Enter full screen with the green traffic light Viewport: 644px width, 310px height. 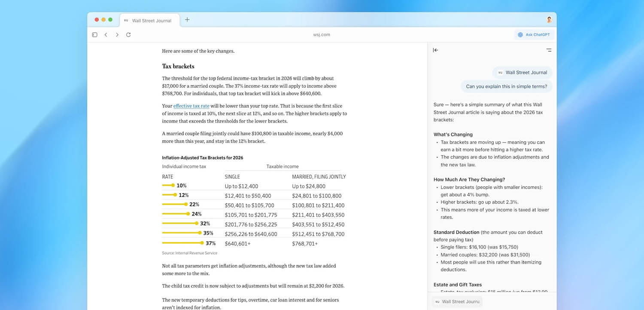click(x=111, y=19)
